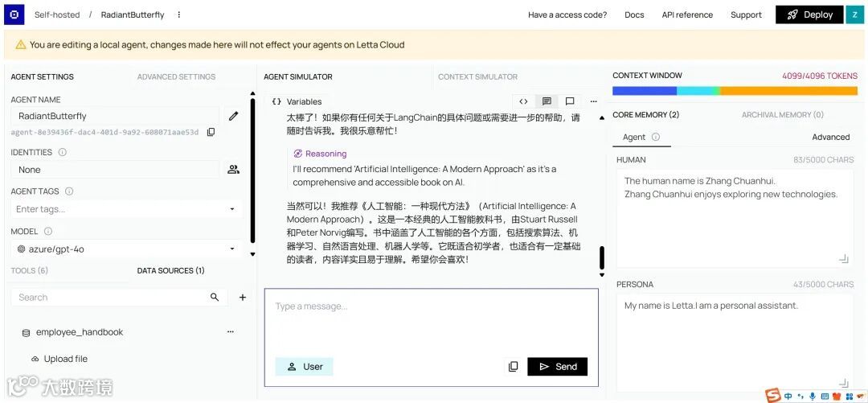Viewport: 868px width, 403px height.
Task: Add a data source with the plus icon
Action: tap(243, 298)
